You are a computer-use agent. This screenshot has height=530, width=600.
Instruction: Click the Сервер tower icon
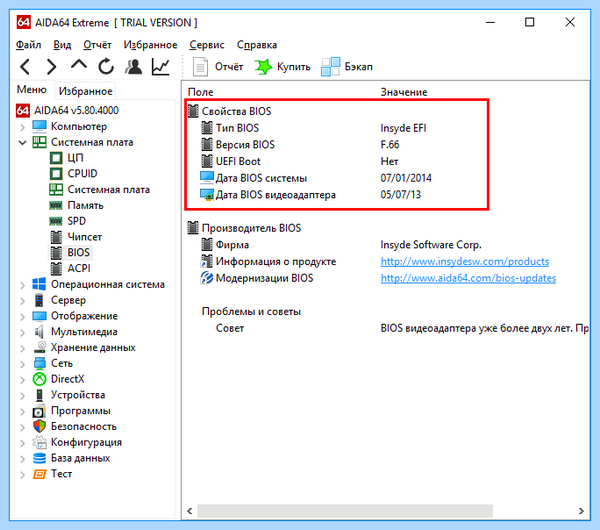pyautogui.click(x=39, y=300)
